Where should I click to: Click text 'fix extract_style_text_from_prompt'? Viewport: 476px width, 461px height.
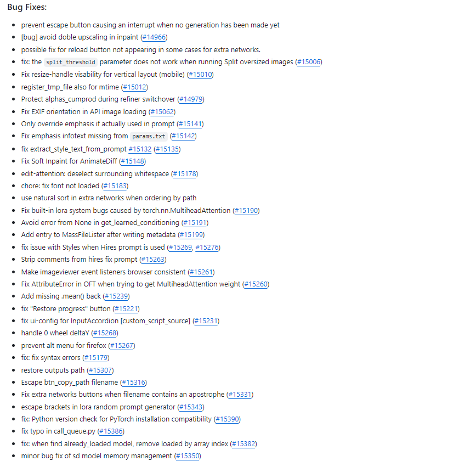[74, 149]
